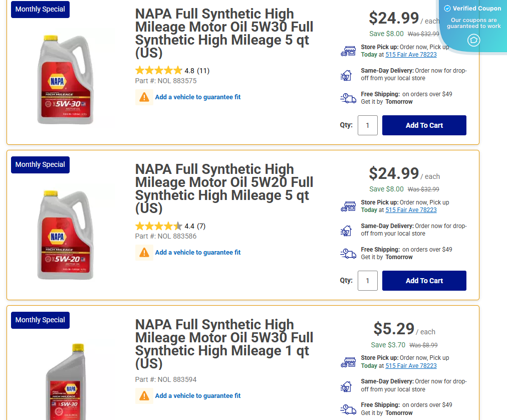Open the 515 Fair Ave 78223 store link
Image resolution: width=507 pixels, height=420 pixels.
411,54
